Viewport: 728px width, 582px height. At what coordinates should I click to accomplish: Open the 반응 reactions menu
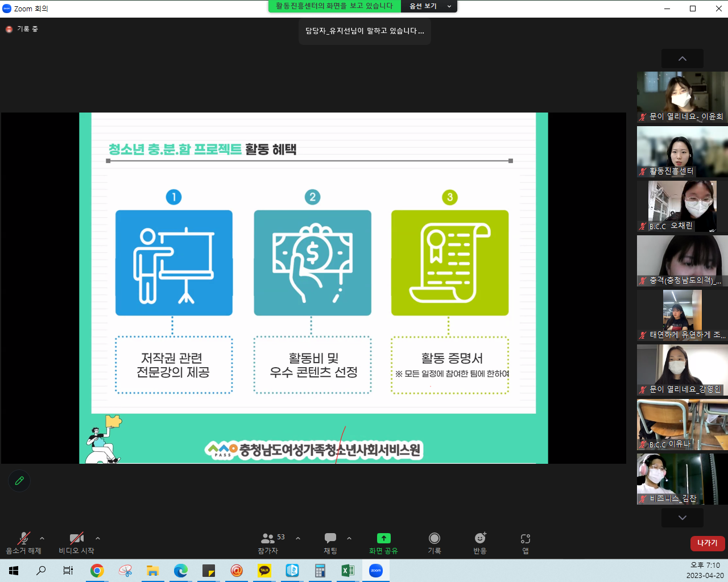(x=480, y=543)
